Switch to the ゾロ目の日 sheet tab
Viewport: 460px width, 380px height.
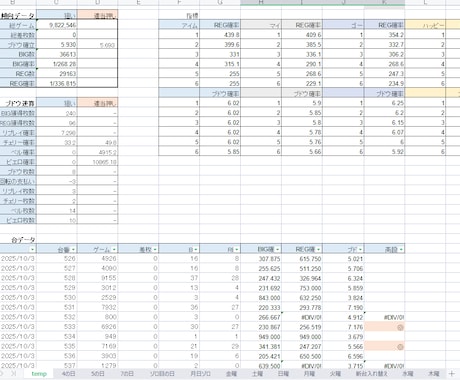pos(162,374)
